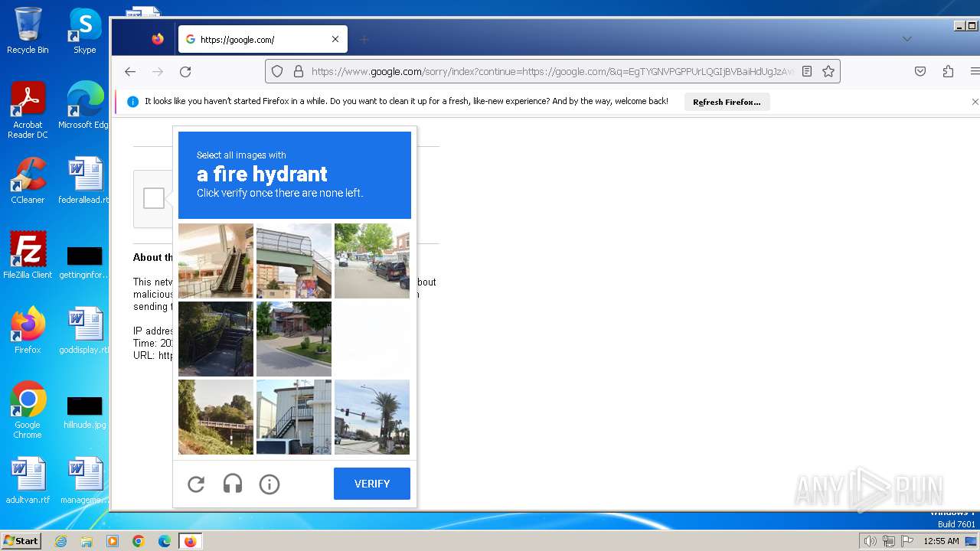Click the browser forward arrow
Image resolution: width=980 pixels, height=551 pixels.
[x=158, y=71]
